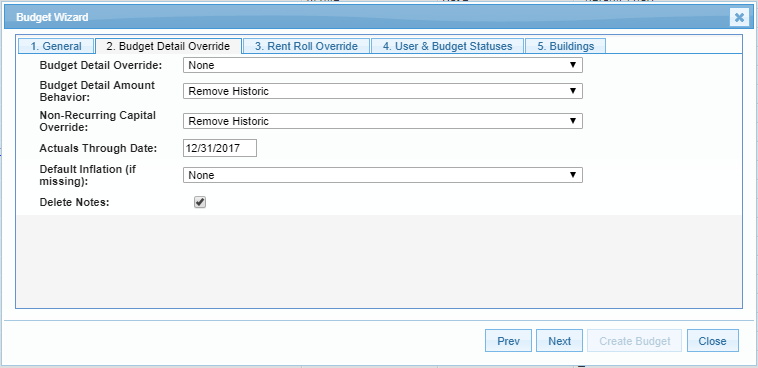Expand the Default Inflation dropdown

[383, 175]
